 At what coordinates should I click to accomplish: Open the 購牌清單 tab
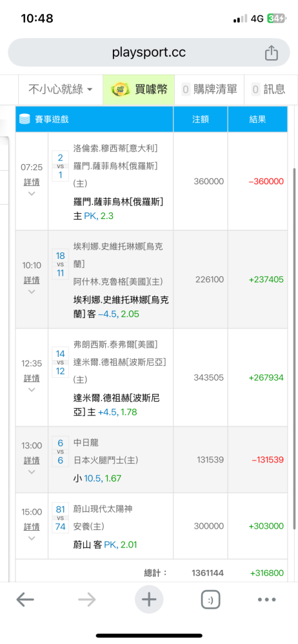(x=210, y=89)
